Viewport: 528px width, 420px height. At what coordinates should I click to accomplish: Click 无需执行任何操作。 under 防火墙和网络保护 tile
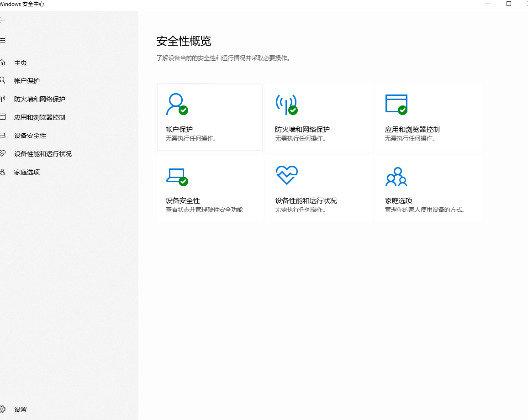pos(301,138)
